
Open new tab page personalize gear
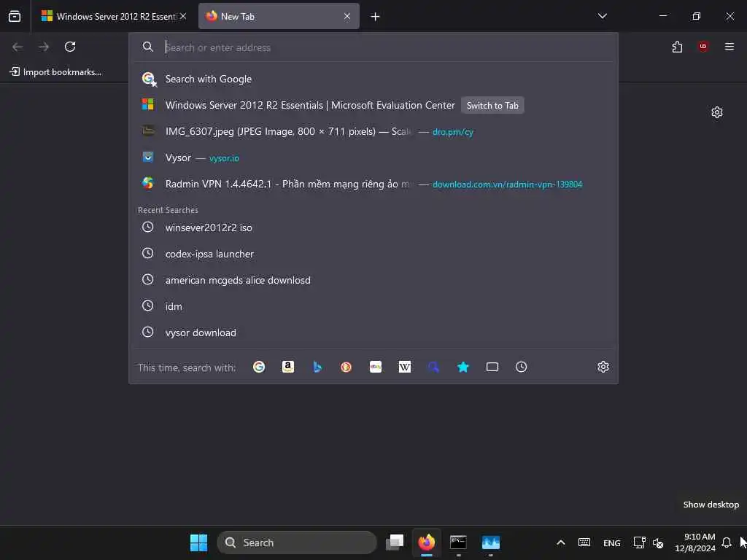716,112
